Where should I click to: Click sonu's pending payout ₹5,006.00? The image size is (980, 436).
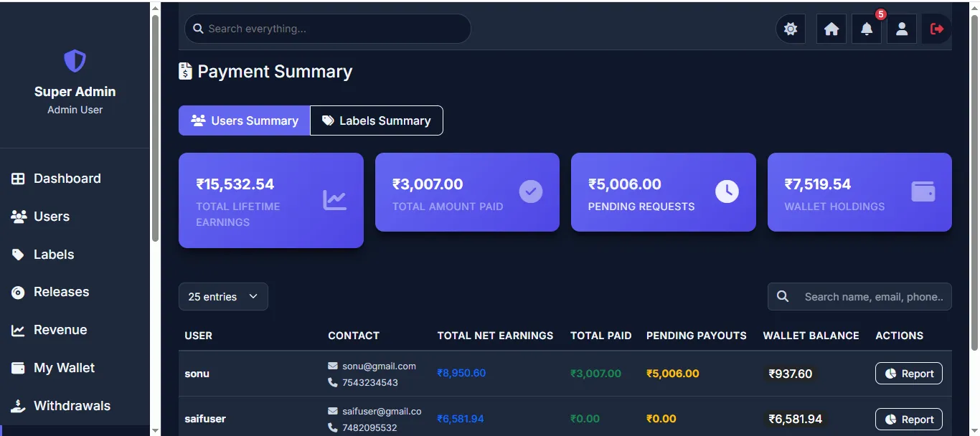pyautogui.click(x=673, y=374)
